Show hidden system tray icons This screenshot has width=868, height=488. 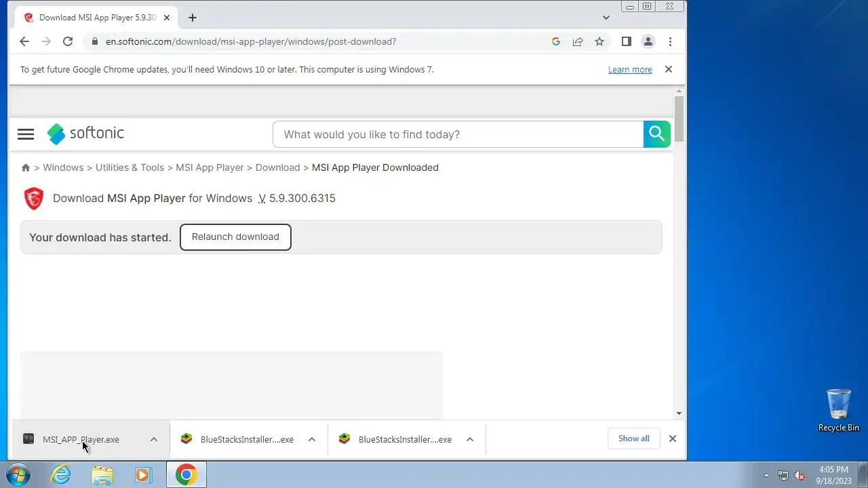[x=767, y=475]
